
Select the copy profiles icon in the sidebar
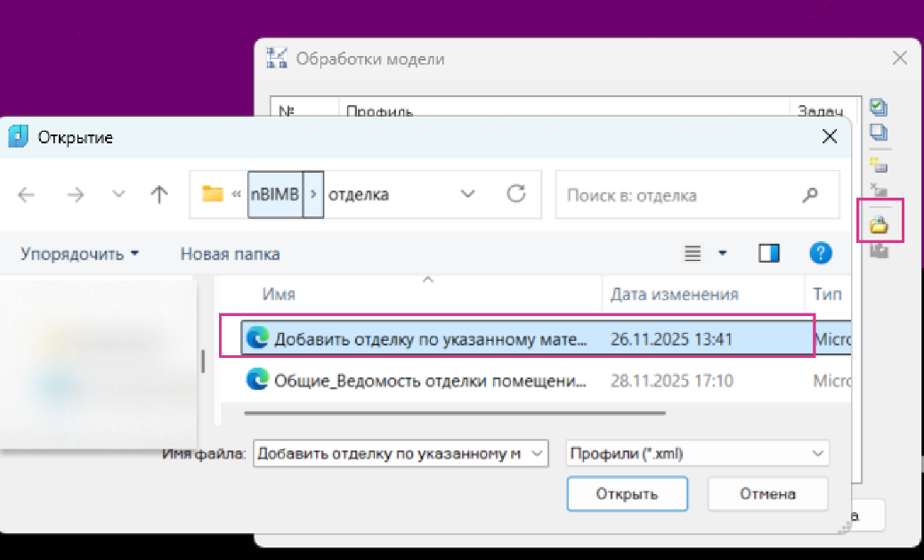tap(879, 132)
